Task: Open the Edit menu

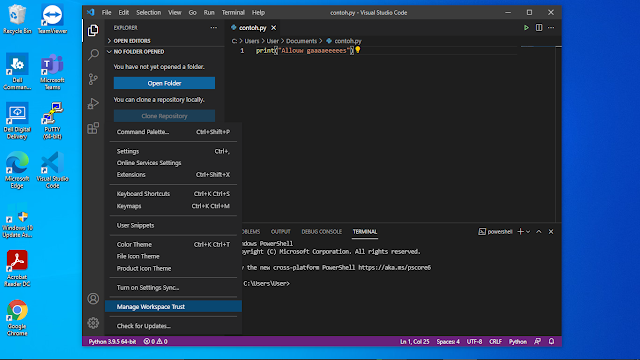Action: (x=124, y=12)
